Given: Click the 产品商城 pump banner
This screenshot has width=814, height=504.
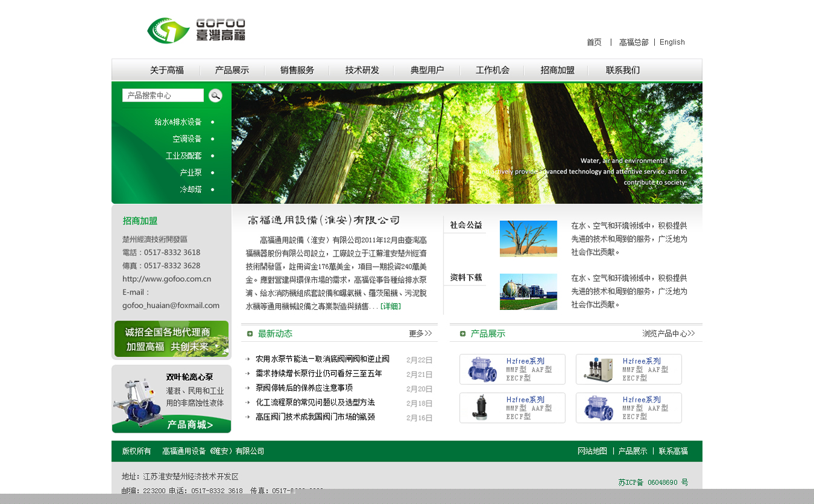Looking at the screenshot, I should pyautogui.click(x=171, y=399).
